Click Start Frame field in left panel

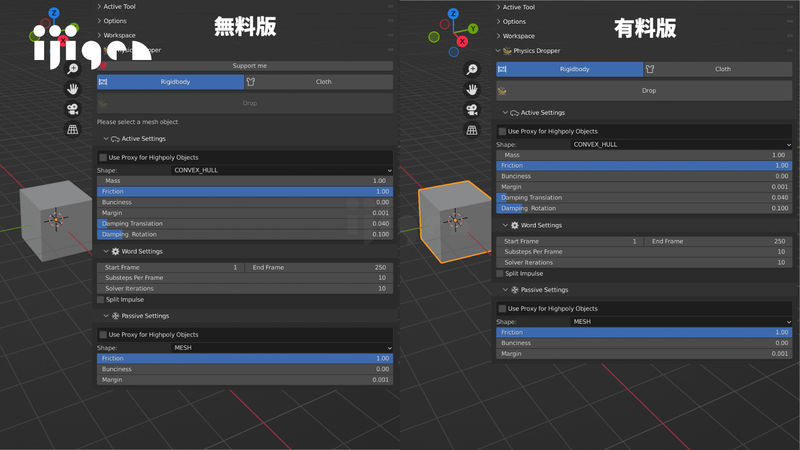pyautogui.click(x=171, y=267)
